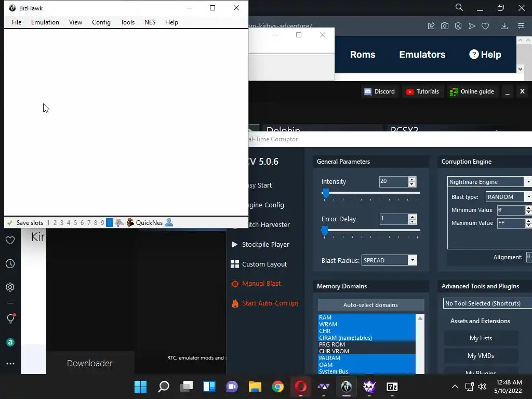The width and height of the screenshot is (532, 399).
Task: Click Auto-select domains button
Action: [x=371, y=305]
